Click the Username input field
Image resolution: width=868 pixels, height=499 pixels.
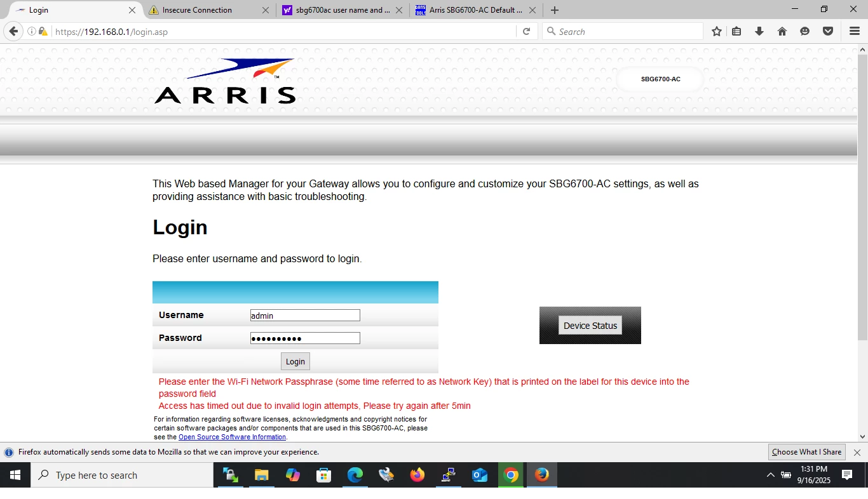pyautogui.click(x=305, y=316)
